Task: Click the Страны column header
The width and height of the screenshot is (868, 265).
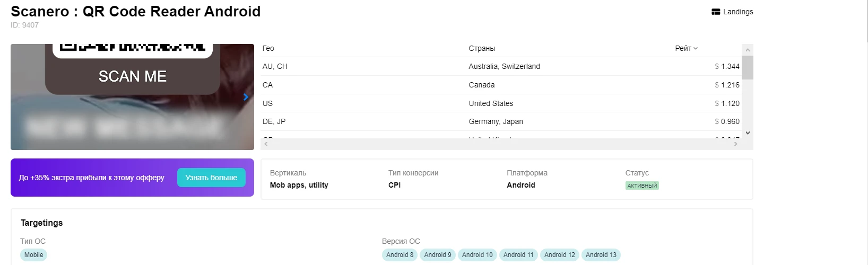Action: (482, 48)
